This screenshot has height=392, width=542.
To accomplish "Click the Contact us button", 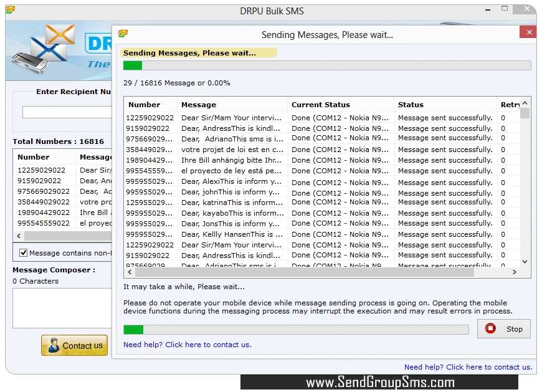I will click(x=74, y=345).
